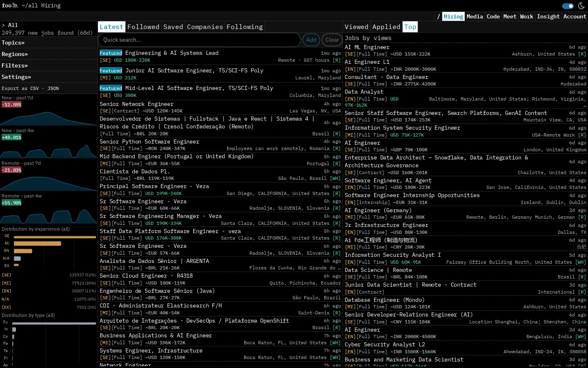Expand the Topics section
Viewport: 588px width, 368px height.
coord(13,43)
